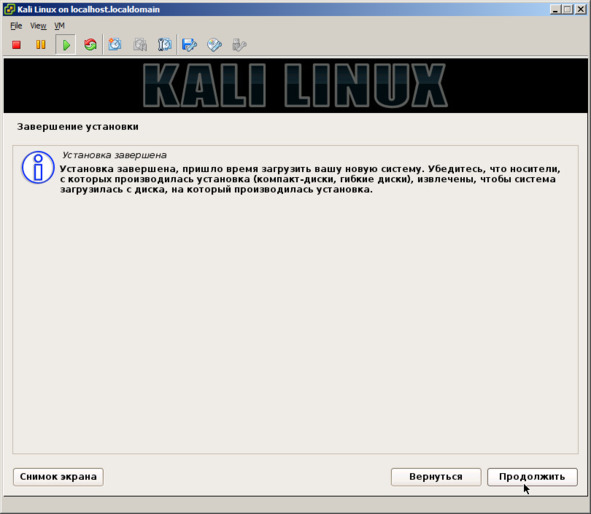Click the green Power On play icon
This screenshot has width=591, height=514.
point(66,45)
